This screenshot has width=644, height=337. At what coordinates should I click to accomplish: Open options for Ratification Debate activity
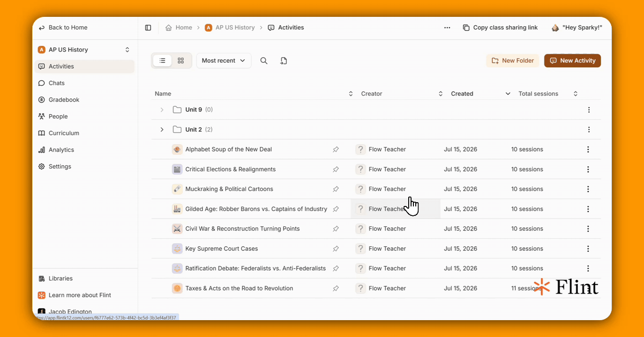coord(588,269)
